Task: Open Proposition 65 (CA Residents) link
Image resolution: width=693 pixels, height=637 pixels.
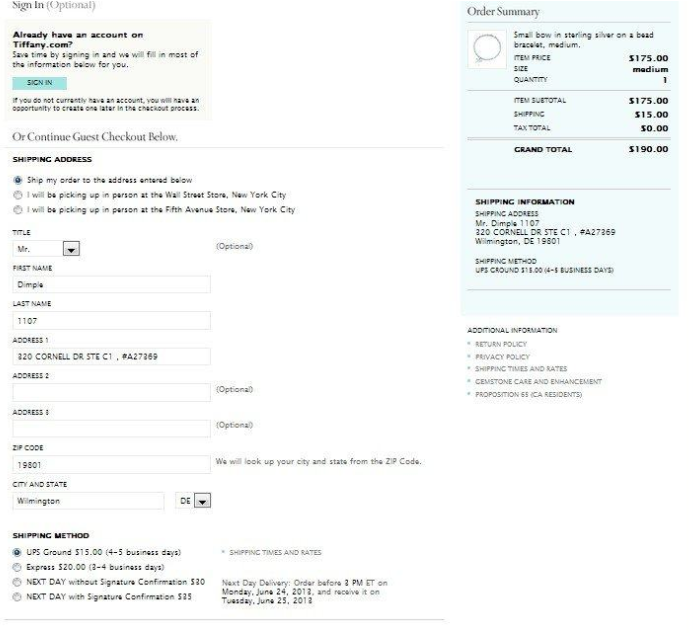Action: coord(528,394)
